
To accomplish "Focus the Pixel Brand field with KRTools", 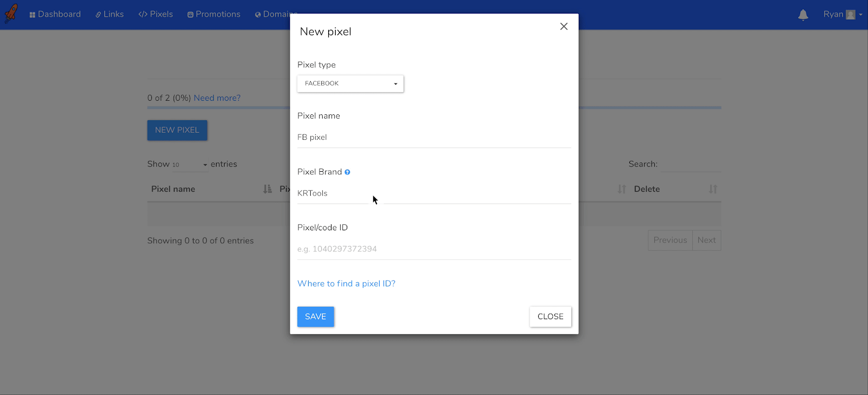I will 434,193.
